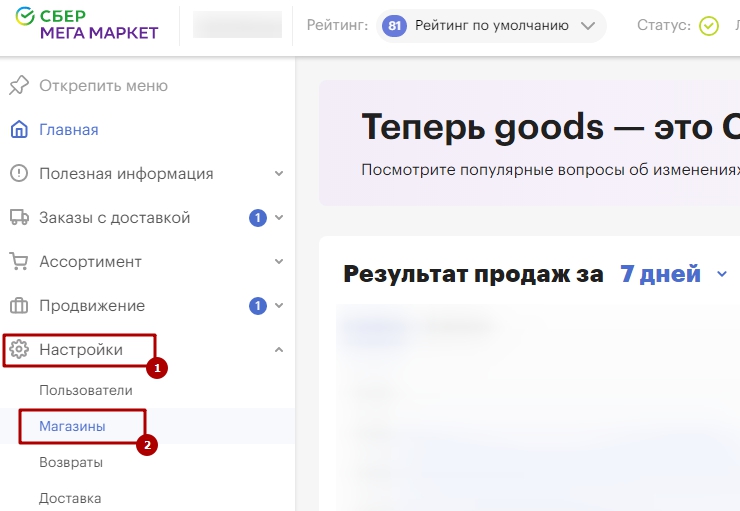Click the Теперь goods banner heading

[550, 127]
